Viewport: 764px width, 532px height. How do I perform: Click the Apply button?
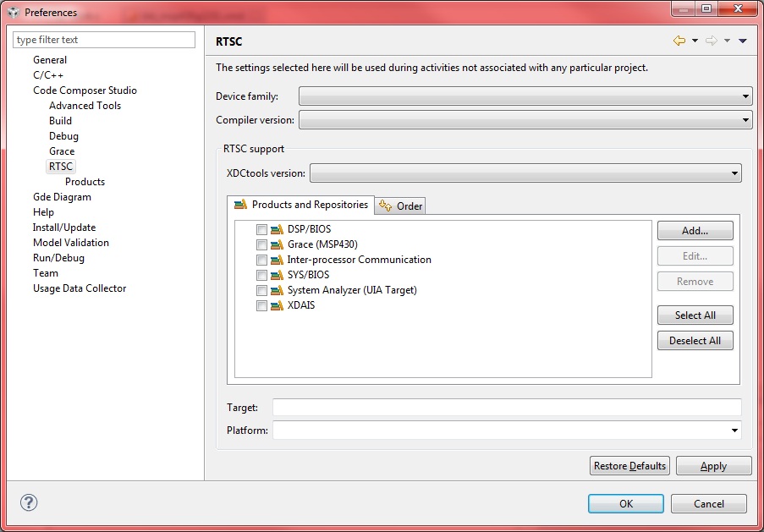coord(713,466)
